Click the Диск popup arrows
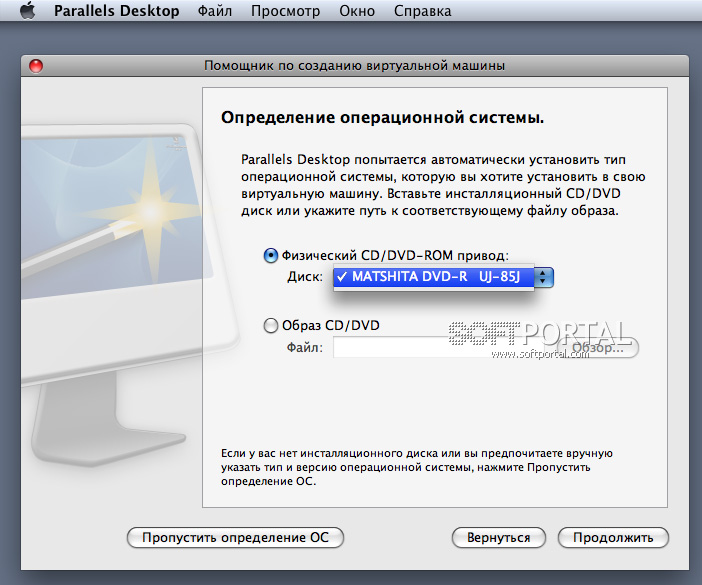 tap(543, 277)
